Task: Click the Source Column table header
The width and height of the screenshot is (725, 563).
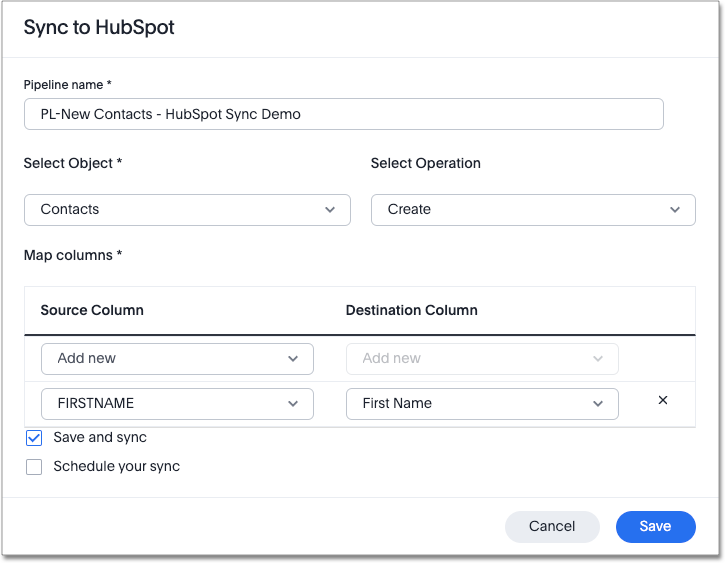Action: pyautogui.click(x=92, y=310)
